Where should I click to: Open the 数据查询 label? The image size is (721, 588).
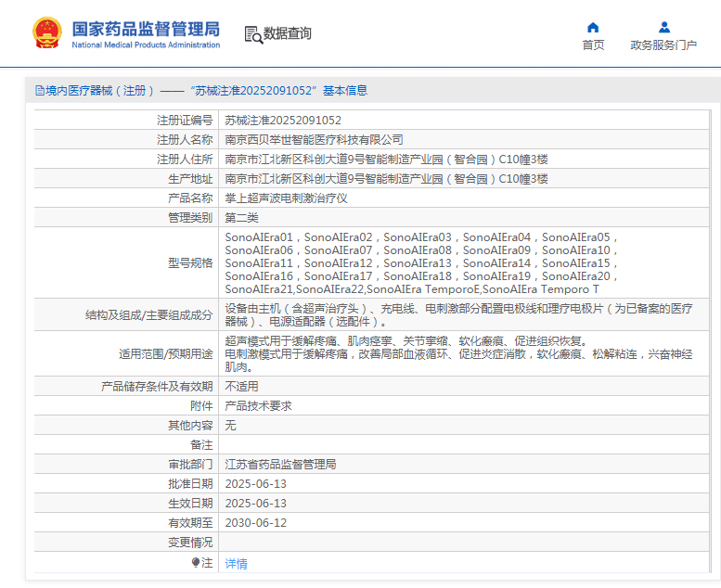tap(288, 34)
